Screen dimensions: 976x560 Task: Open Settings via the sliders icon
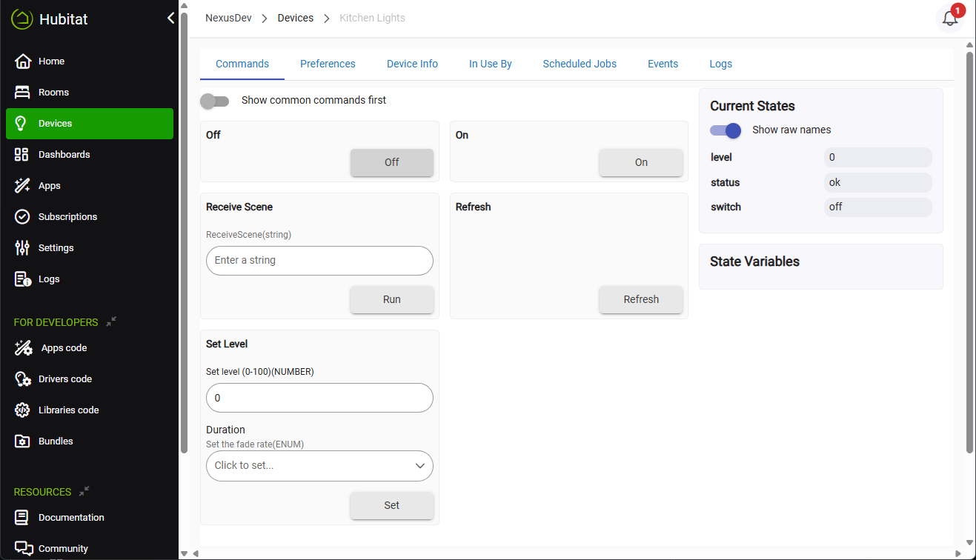click(x=22, y=248)
